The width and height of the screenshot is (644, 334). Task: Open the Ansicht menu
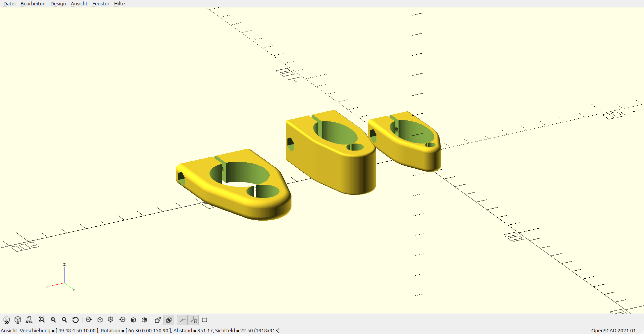(79, 4)
